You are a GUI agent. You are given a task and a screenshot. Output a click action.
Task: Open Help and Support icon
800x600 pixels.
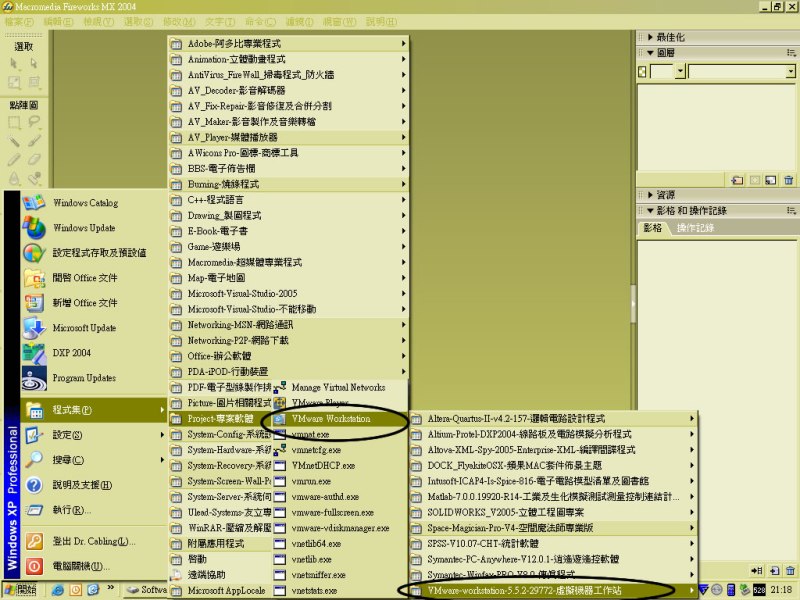coord(34,485)
